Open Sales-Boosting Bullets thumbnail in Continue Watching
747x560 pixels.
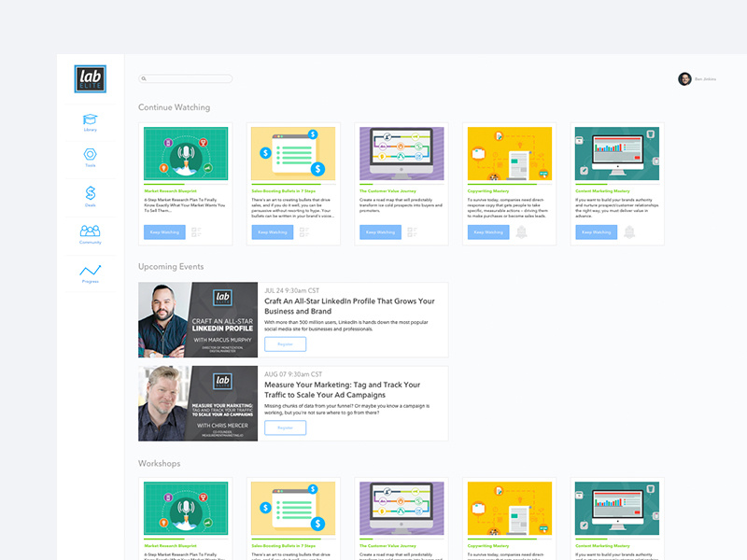pyautogui.click(x=293, y=153)
